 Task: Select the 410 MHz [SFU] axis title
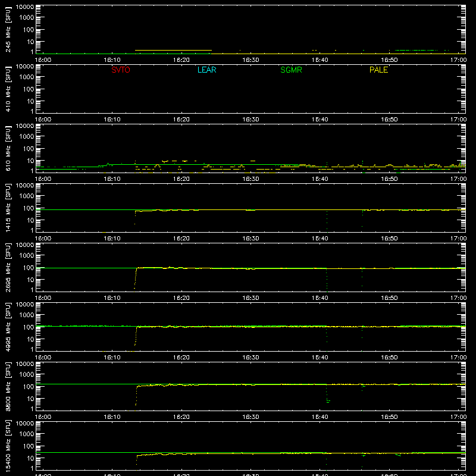pyautogui.click(x=8, y=89)
